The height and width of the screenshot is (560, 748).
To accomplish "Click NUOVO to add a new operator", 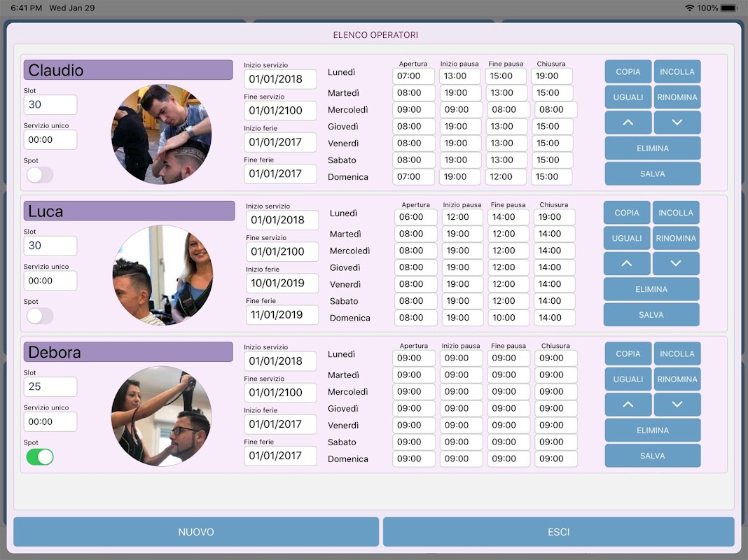I will 196,532.
